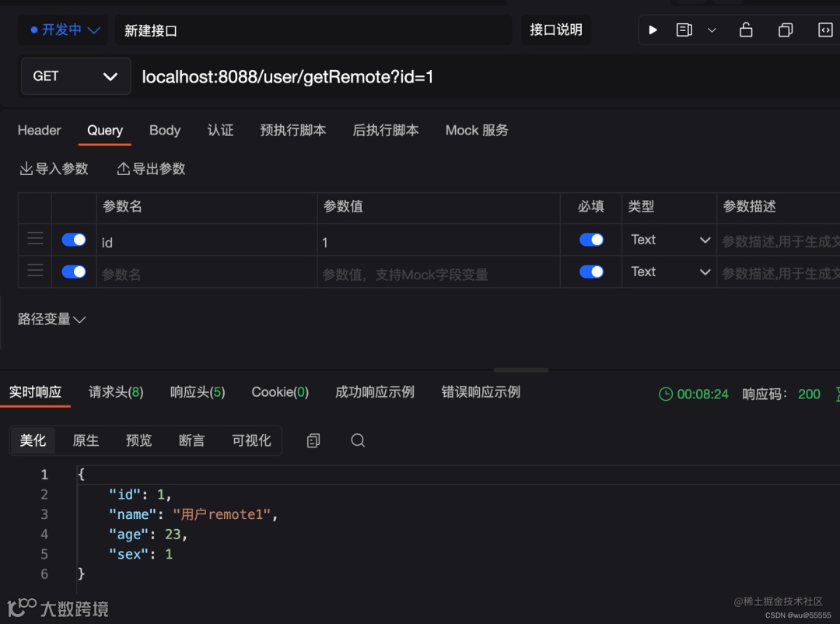Select the 美化 response view
The width and height of the screenshot is (840, 624).
pyautogui.click(x=33, y=440)
